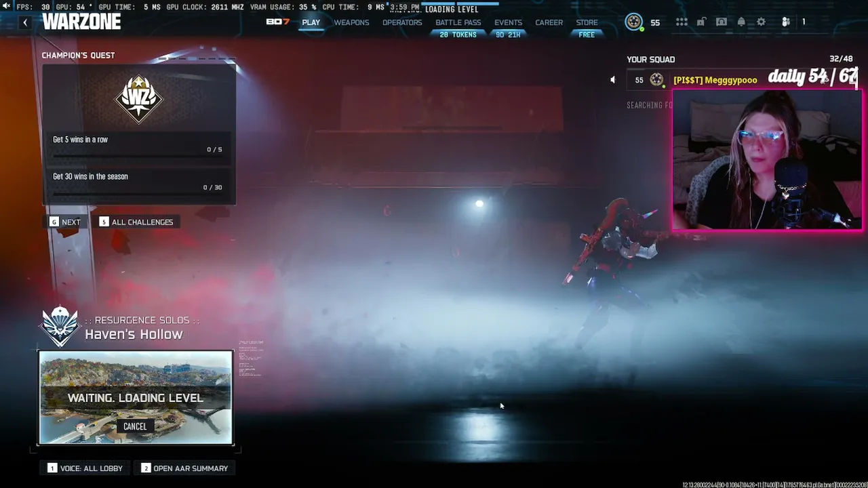Open the headset chat channel icon
This screenshot has height=488, width=868.
pyautogui.click(x=722, y=22)
